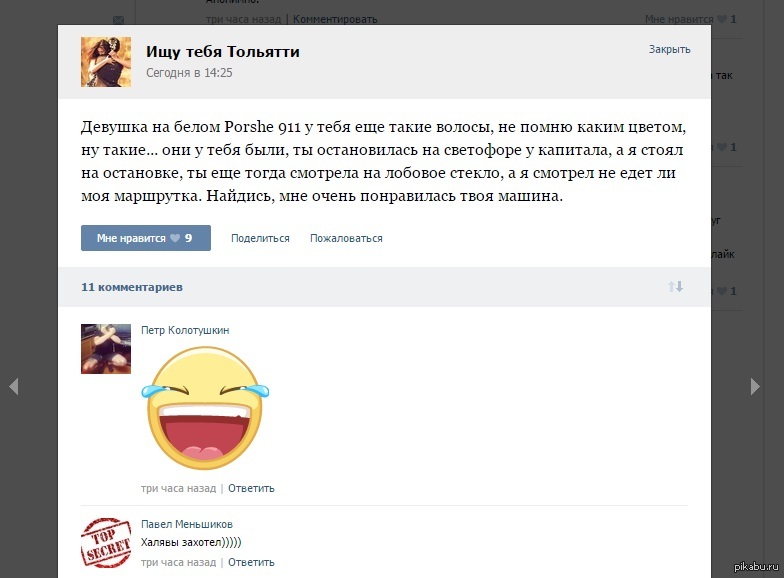Report the post via Пожаловаться

pyautogui.click(x=346, y=238)
